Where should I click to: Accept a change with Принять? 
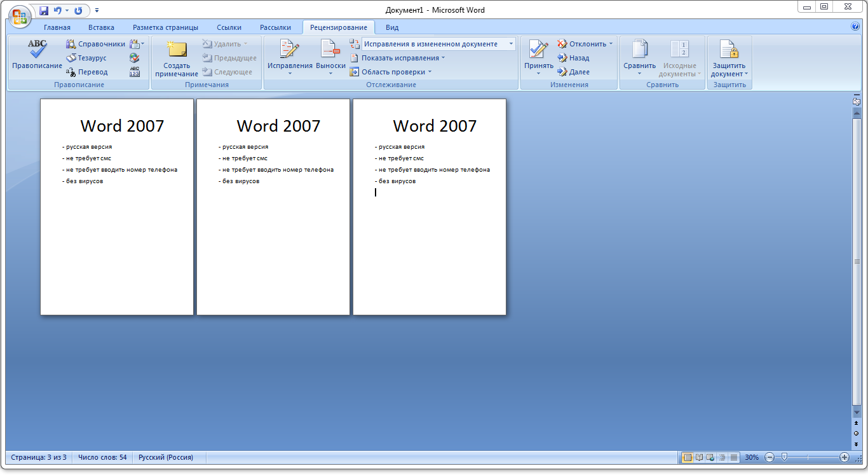537,57
